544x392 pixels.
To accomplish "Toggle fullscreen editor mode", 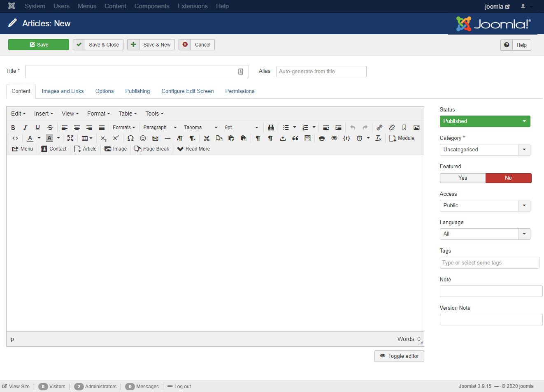I will tap(70, 138).
